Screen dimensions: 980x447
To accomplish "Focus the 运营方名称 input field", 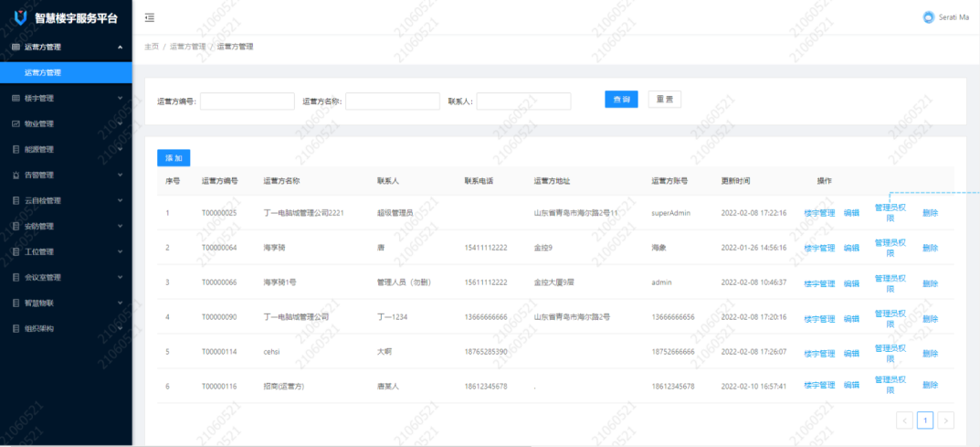I will click(393, 101).
